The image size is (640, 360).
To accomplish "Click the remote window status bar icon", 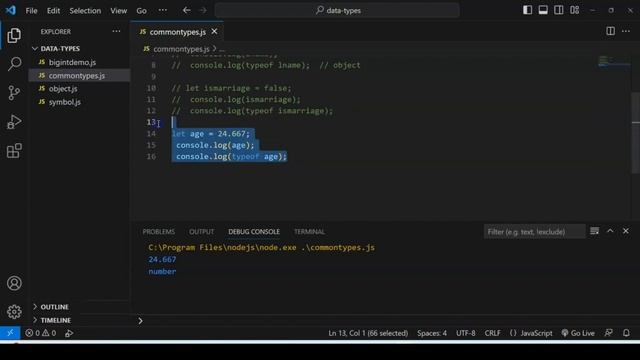I will pyautogui.click(x=10, y=333).
